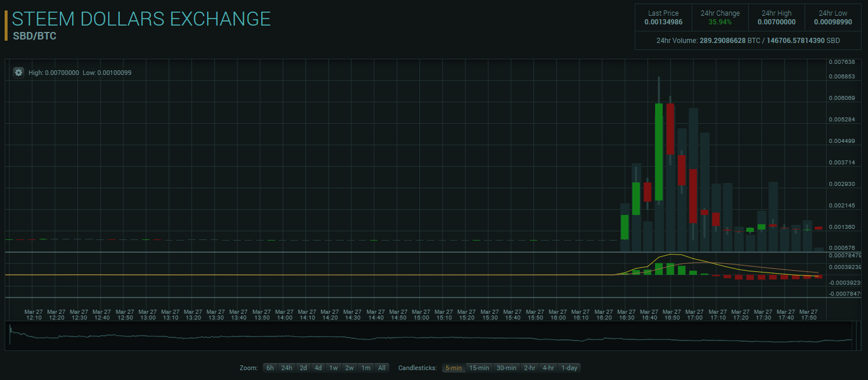
Task: Click the range navigator right handle
Action: pyautogui.click(x=857, y=336)
